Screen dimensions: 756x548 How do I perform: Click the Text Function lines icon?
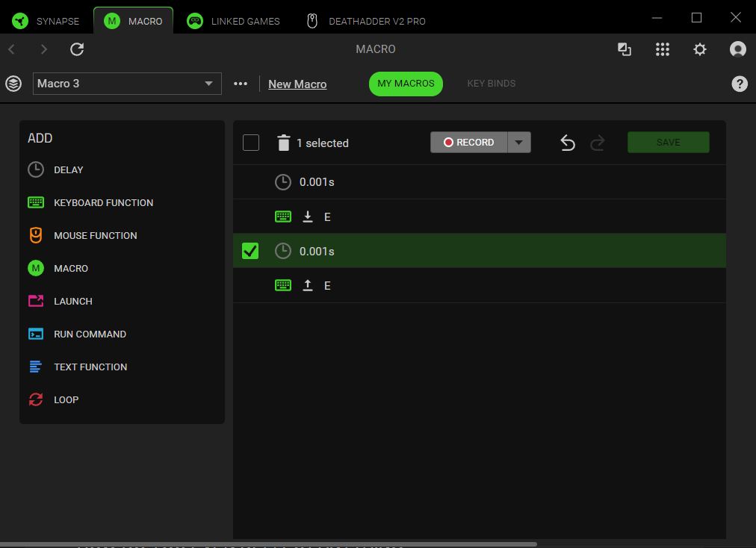[x=36, y=367]
